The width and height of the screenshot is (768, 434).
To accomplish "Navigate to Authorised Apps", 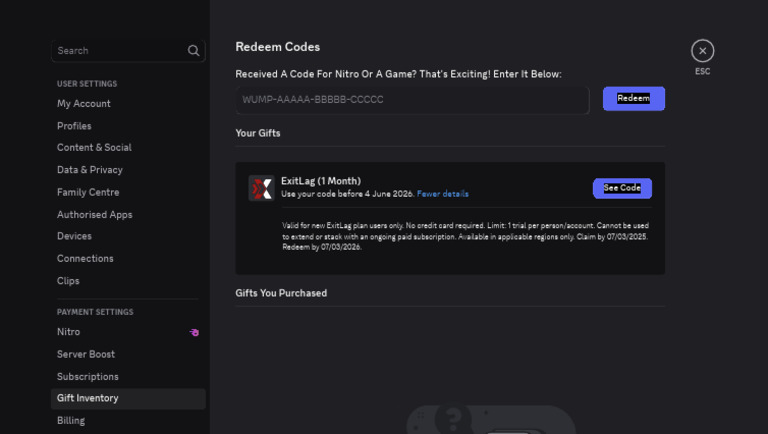I will [95, 214].
